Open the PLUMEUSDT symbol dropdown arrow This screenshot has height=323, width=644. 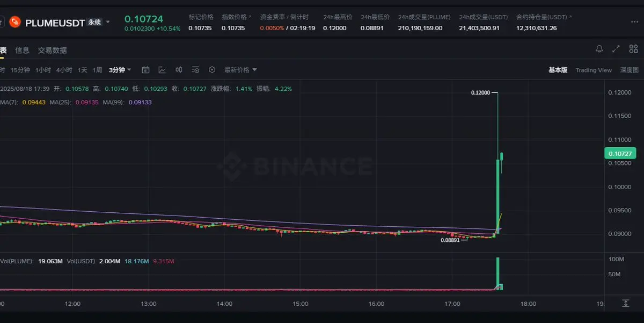[x=108, y=22]
